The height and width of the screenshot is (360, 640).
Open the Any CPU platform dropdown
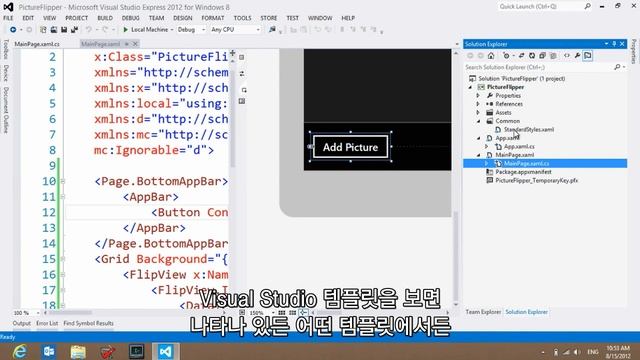[258, 30]
